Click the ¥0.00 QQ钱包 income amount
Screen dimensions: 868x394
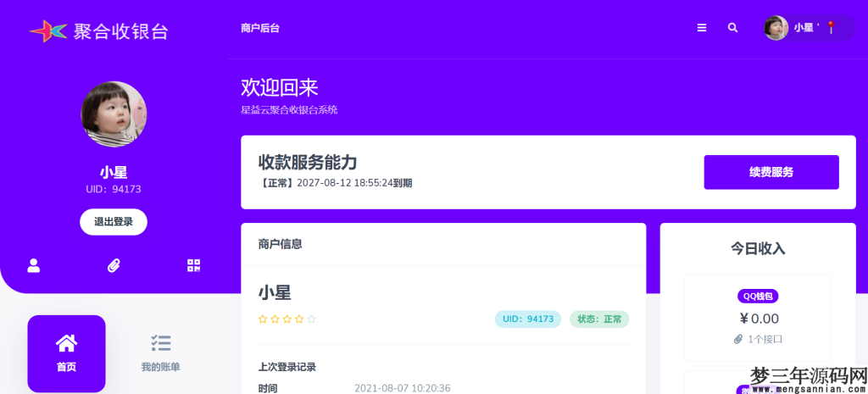(x=759, y=319)
